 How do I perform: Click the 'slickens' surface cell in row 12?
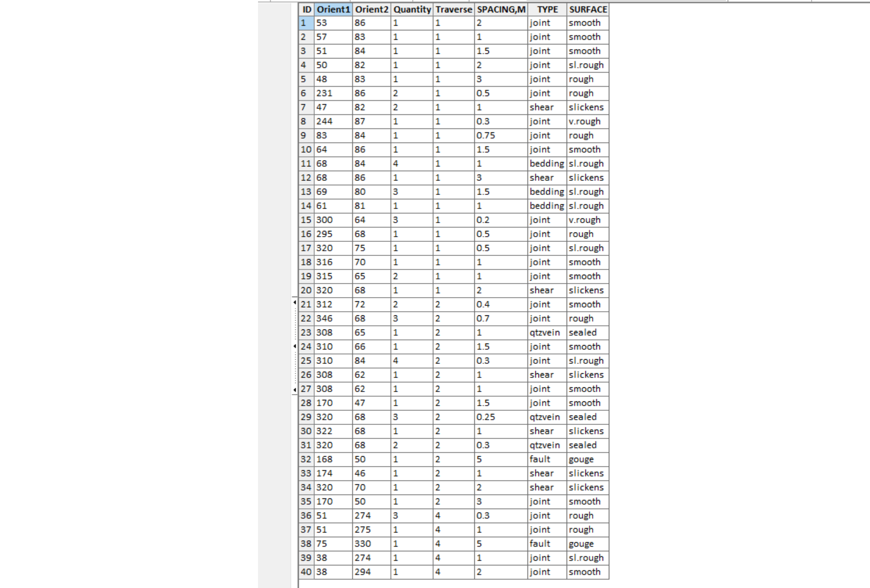click(588, 178)
